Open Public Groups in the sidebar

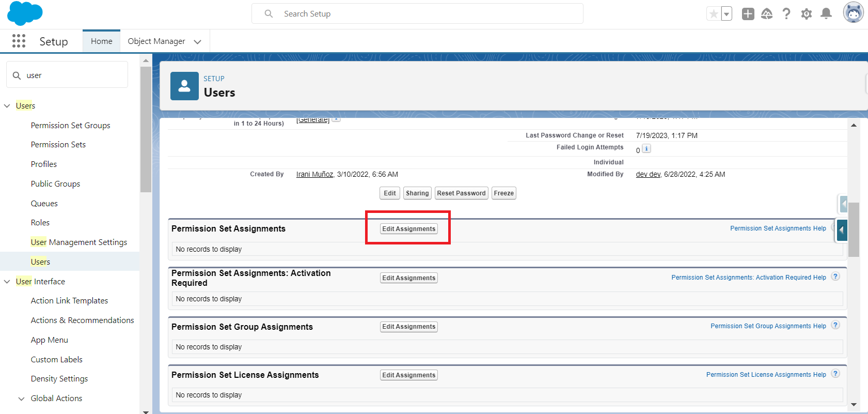(55, 184)
